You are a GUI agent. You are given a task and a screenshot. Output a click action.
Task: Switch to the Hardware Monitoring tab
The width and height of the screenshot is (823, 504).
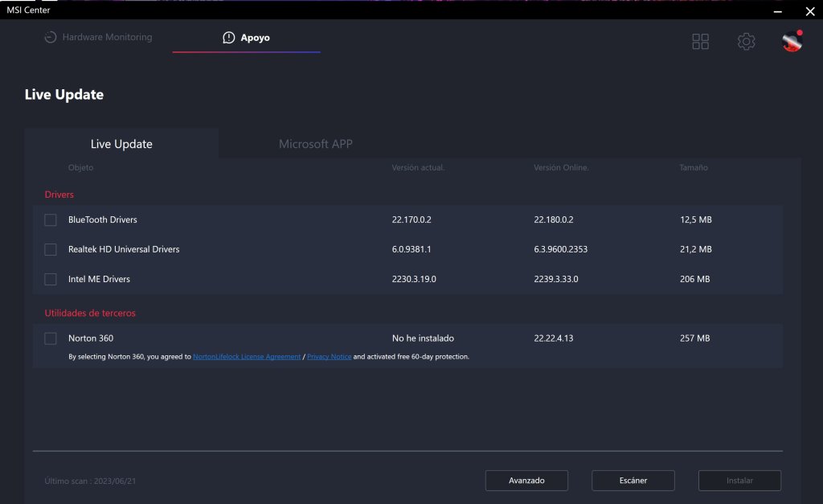[x=98, y=37]
